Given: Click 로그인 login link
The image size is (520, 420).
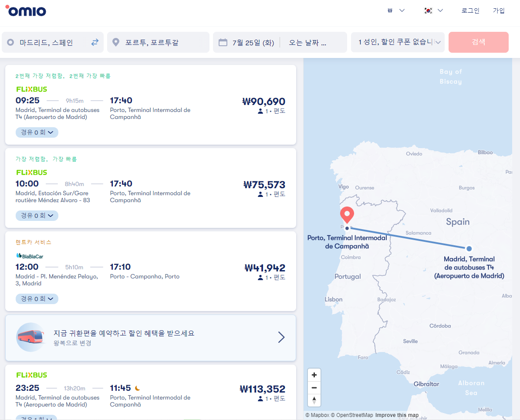Looking at the screenshot, I should click(x=470, y=10).
